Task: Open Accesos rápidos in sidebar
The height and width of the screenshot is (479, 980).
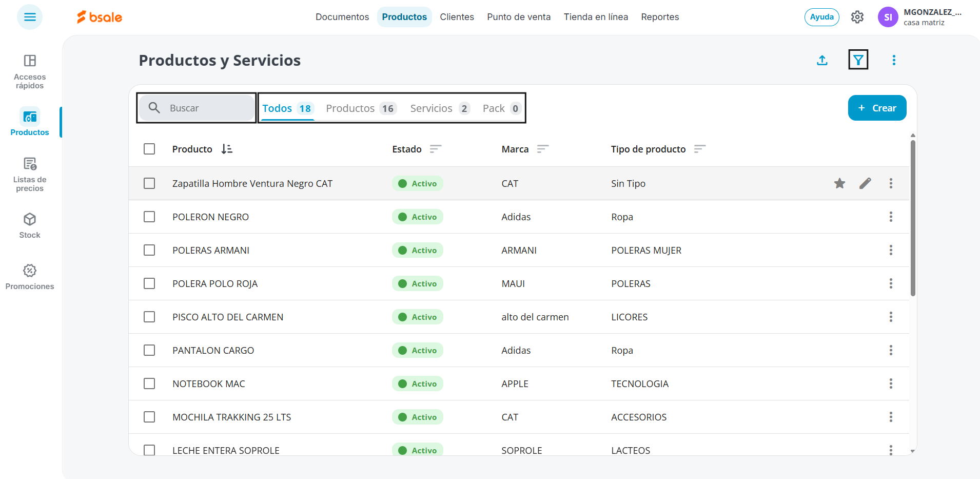Action: [x=30, y=72]
